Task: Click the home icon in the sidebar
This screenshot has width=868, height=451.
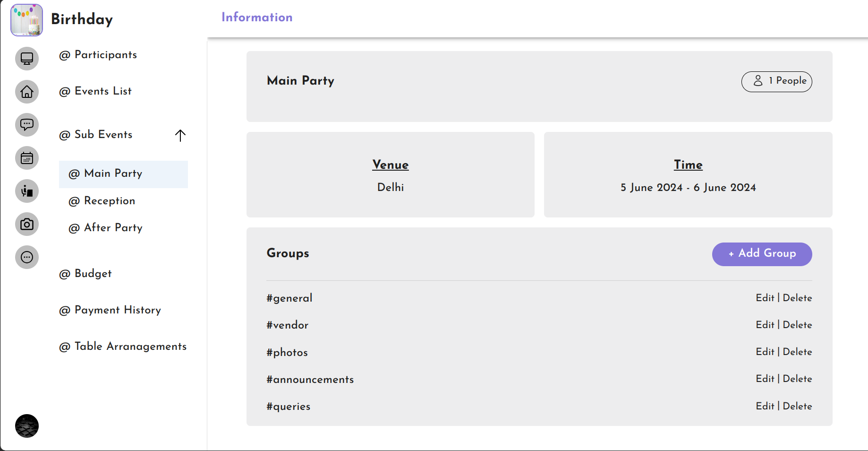Action: [27, 92]
